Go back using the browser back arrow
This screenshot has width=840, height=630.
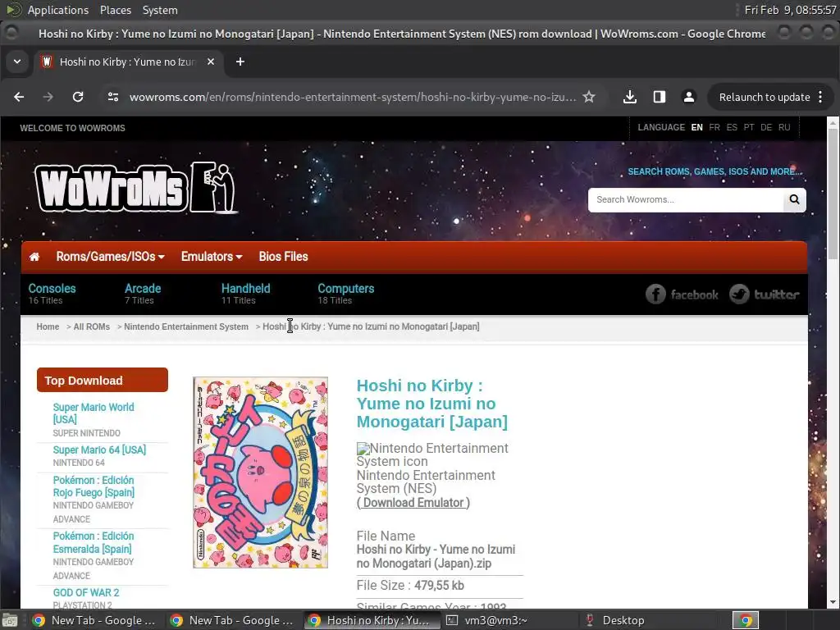tap(19, 97)
